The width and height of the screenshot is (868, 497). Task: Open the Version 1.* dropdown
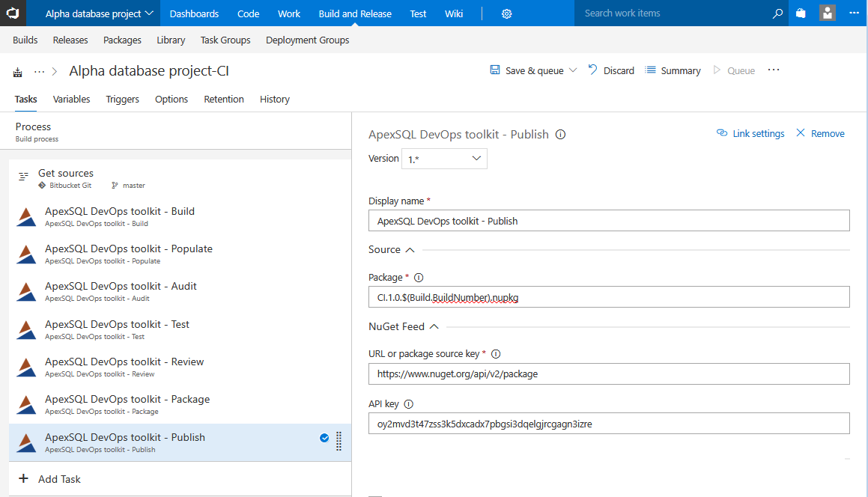click(x=444, y=159)
